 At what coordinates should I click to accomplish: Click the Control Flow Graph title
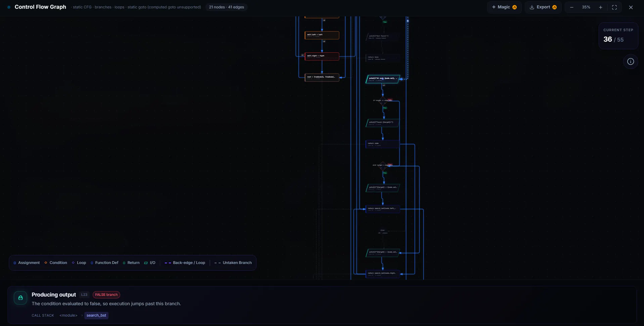[40, 7]
